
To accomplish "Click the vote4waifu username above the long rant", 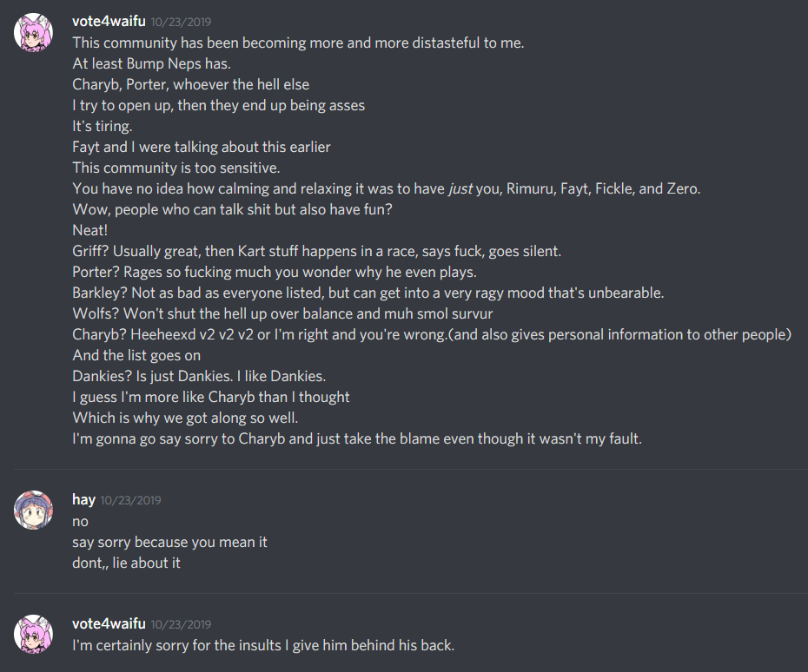I will tap(109, 22).
